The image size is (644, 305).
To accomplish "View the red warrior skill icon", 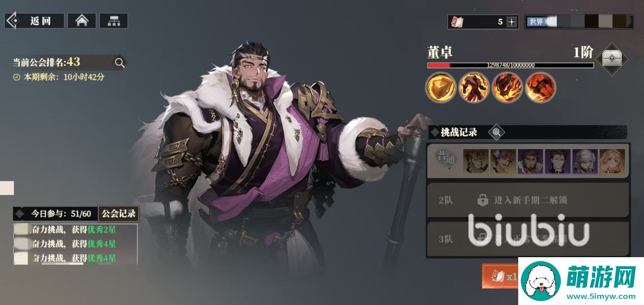I will point(474,87).
